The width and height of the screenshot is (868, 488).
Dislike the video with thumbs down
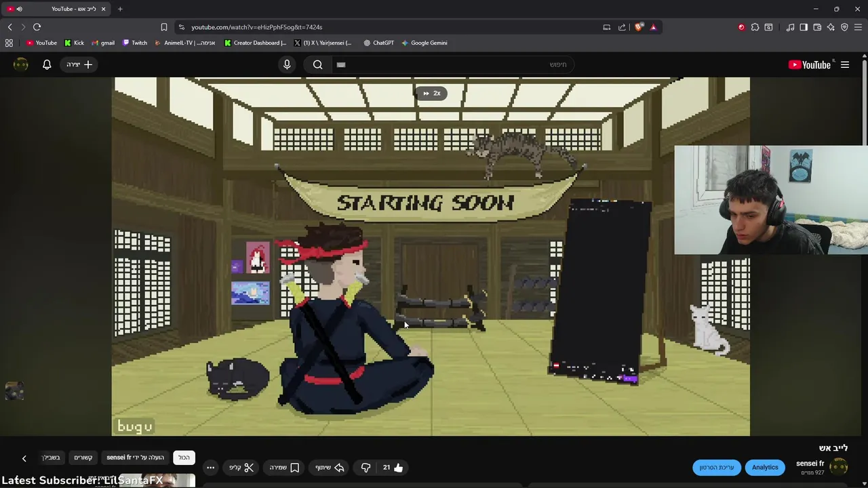[366, 468]
